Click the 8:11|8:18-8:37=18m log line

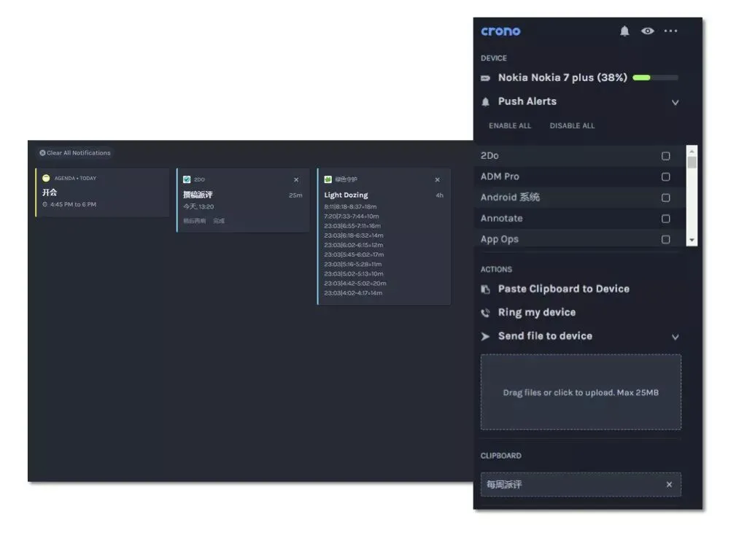[x=350, y=206]
